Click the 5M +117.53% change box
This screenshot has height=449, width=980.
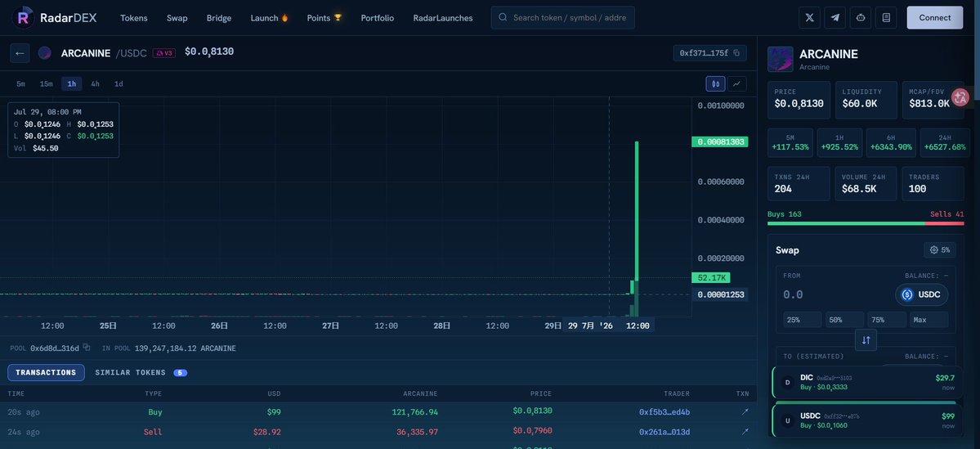pyautogui.click(x=790, y=142)
